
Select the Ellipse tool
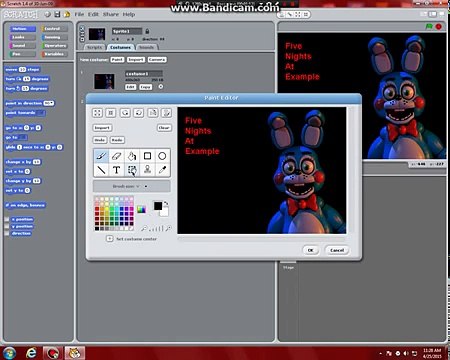[162, 156]
